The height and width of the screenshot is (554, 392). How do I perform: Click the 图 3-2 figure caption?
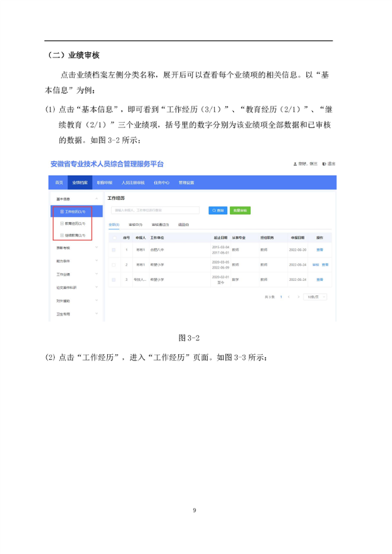189,338
